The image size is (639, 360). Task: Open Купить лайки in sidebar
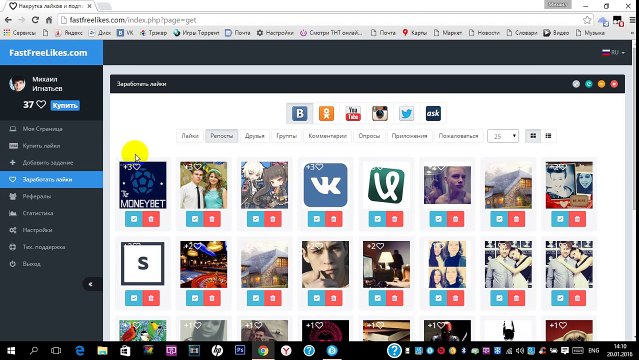click(x=51, y=146)
